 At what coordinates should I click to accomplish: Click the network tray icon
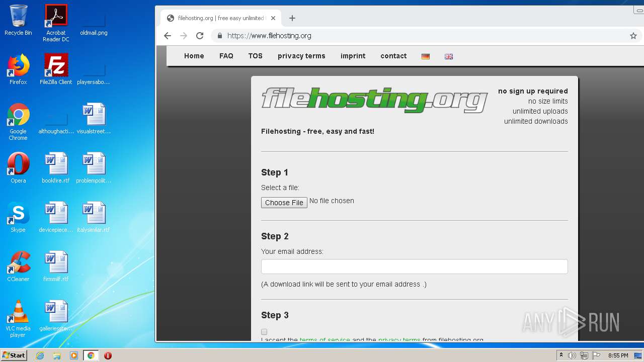[x=584, y=355]
